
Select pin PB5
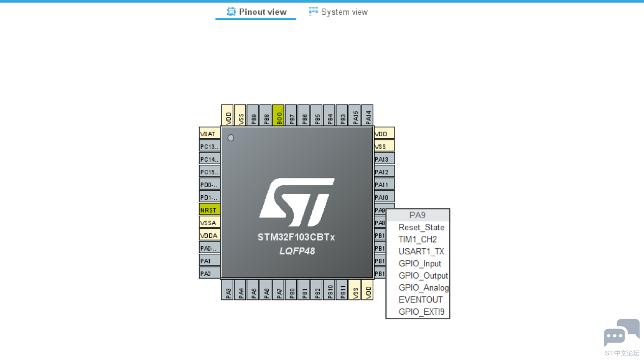(x=317, y=115)
